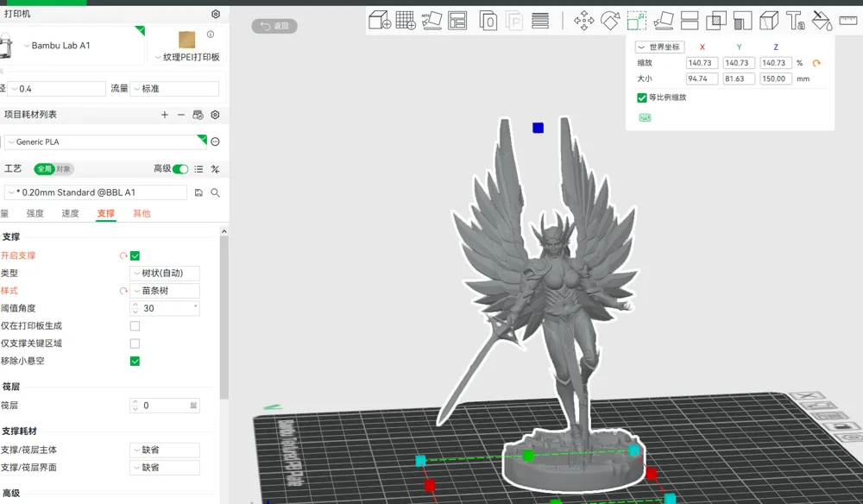Click the plate type info icon
Image resolution: width=863 pixels, height=504 pixels.
(211, 35)
